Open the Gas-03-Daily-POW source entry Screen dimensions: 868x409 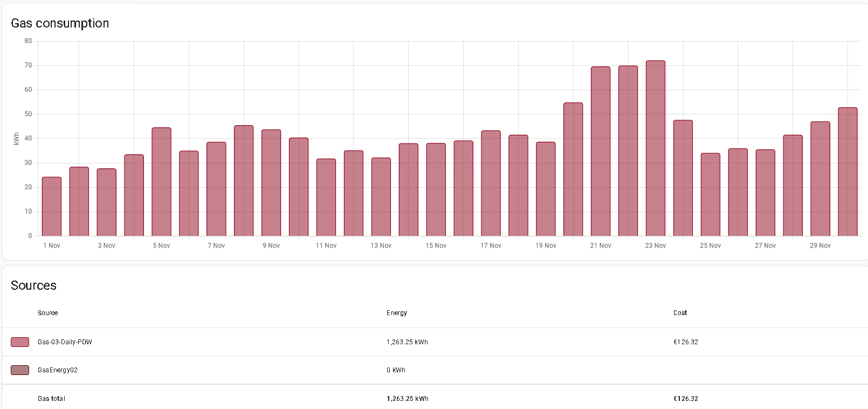coord(65,342)
